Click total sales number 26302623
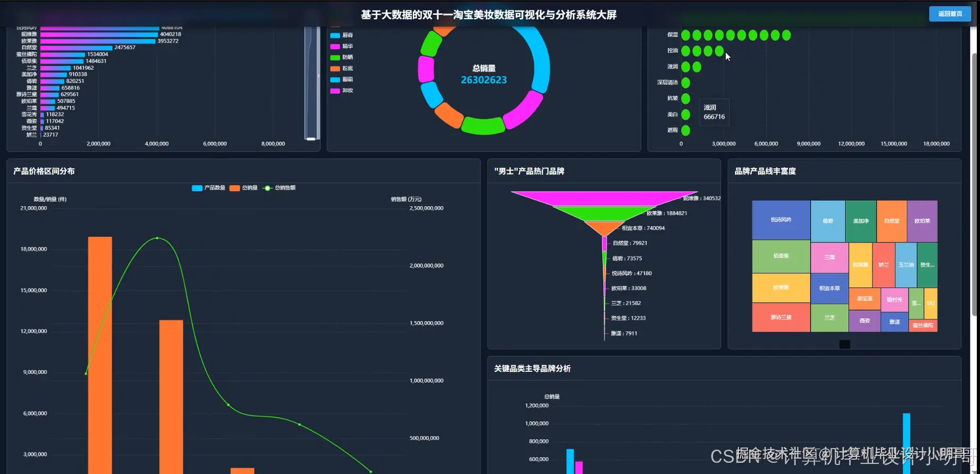980x474 pixels. (x=484, y=80)
